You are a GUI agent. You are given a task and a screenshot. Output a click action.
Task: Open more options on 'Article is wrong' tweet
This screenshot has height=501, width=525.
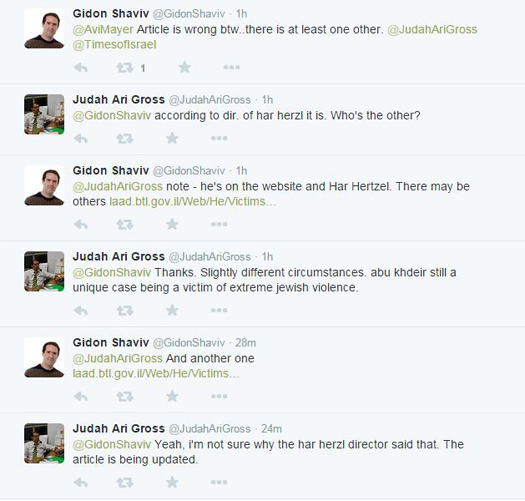232,68
